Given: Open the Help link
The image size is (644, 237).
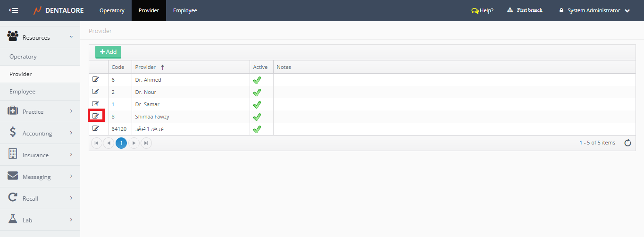Looking at the screenshot, I should coord(482,10).
